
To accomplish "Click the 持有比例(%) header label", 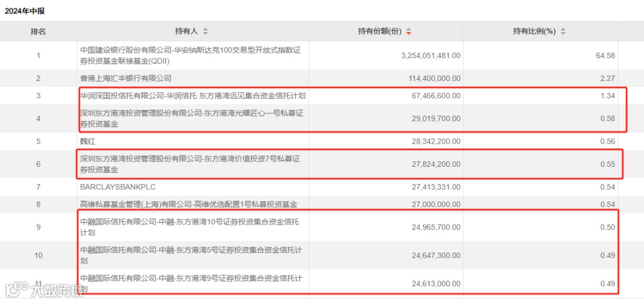I will coord(534,32).
